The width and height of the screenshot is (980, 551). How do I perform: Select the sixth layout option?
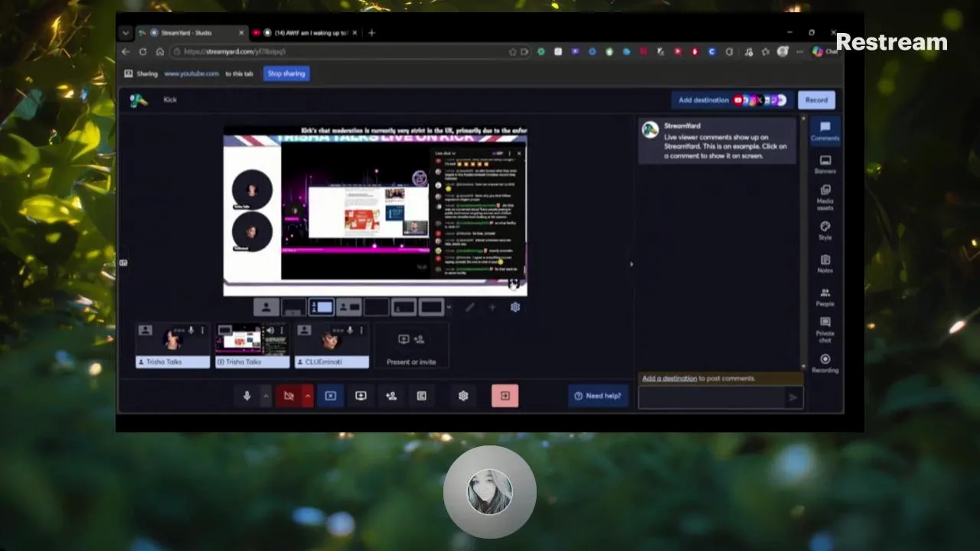(403, 307)
